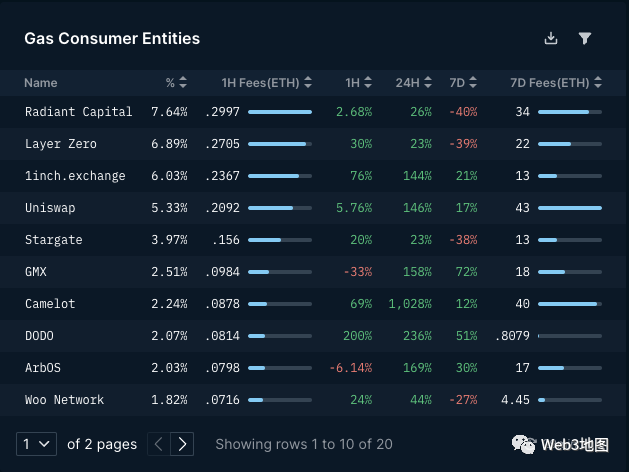Click Stargate's -38% 7D change
Viewport: 629px width, 472px height.
463,240
